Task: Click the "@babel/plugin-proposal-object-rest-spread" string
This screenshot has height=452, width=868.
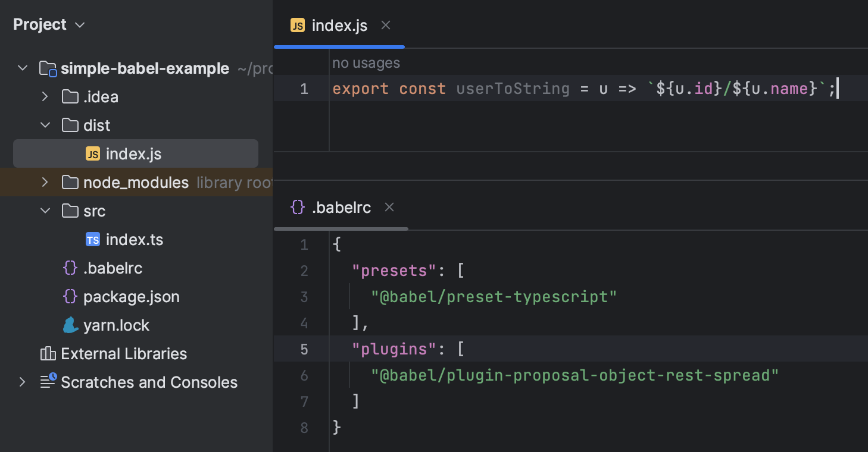Action: point(575,375)
